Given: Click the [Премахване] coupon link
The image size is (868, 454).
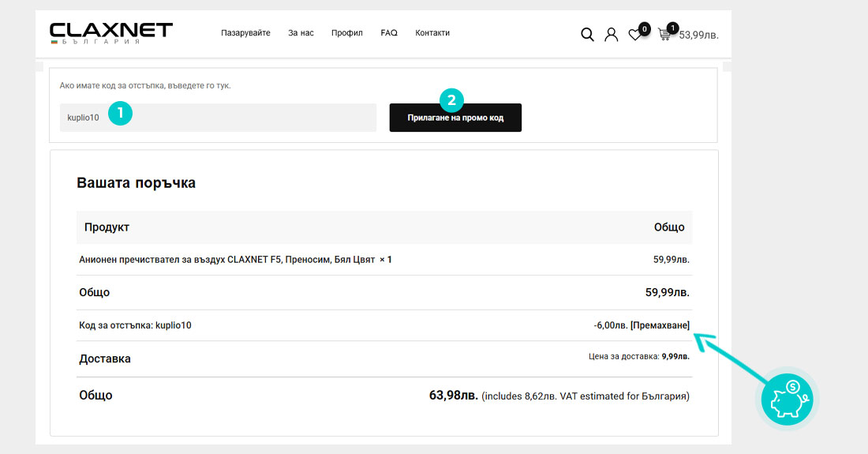Looking at the screenshot, I should click(x=660, y=325).
